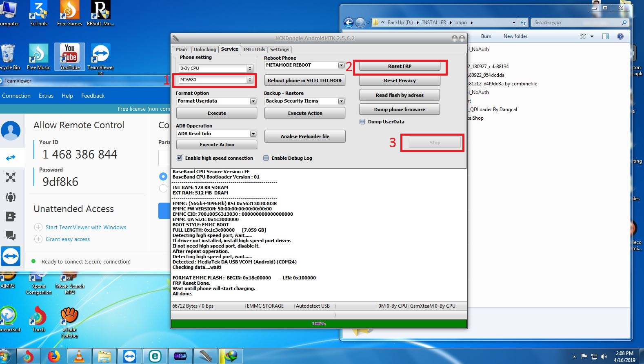The height and width of the screenshot is (364, 644).
Task: Open the Free Games desktop shortcut
Action: (x=69, y=13)
